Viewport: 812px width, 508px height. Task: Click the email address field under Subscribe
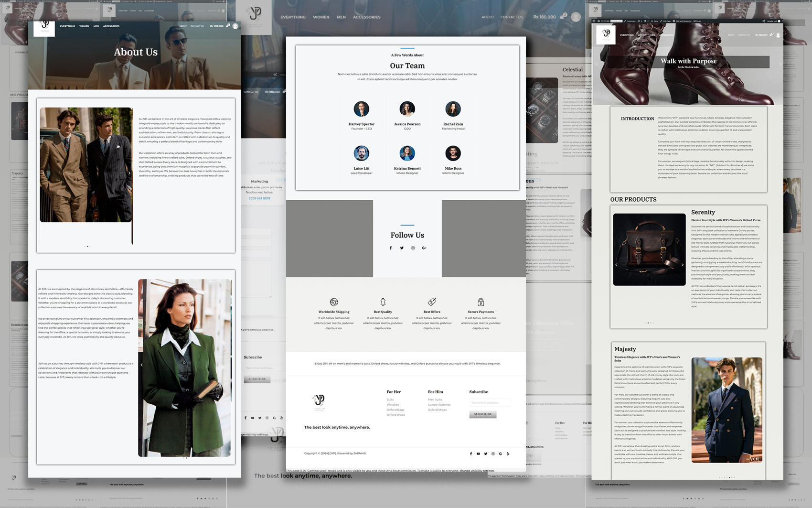(490, 403)
